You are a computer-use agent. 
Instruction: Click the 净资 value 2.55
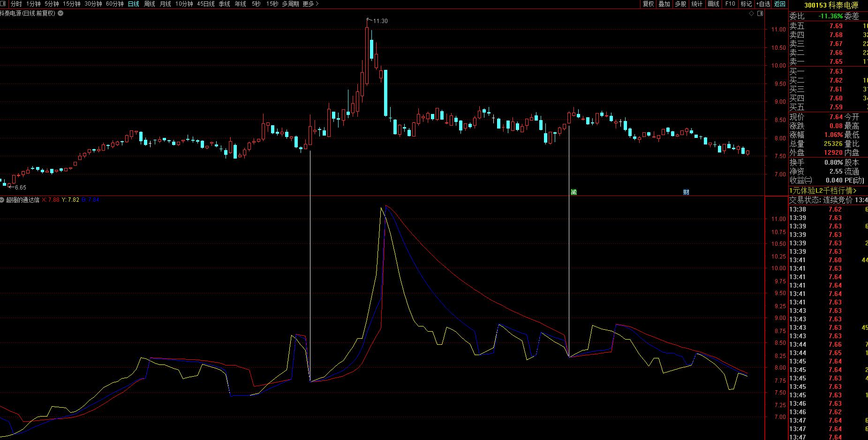point(836,172)
